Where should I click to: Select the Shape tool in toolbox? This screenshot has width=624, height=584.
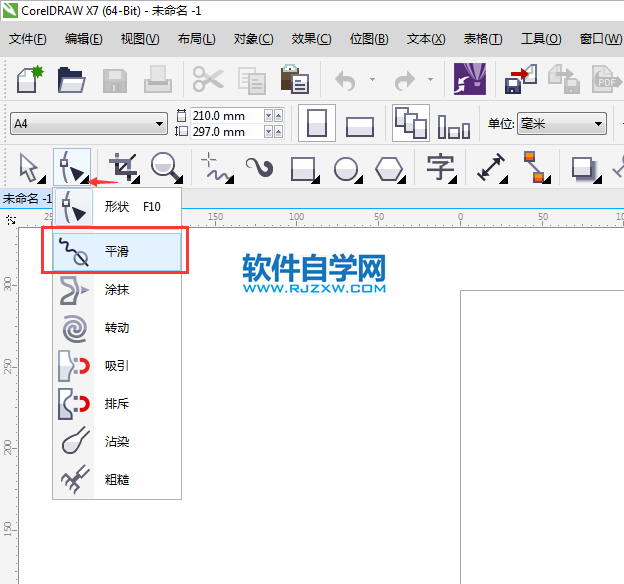click(x=72, y=167)
